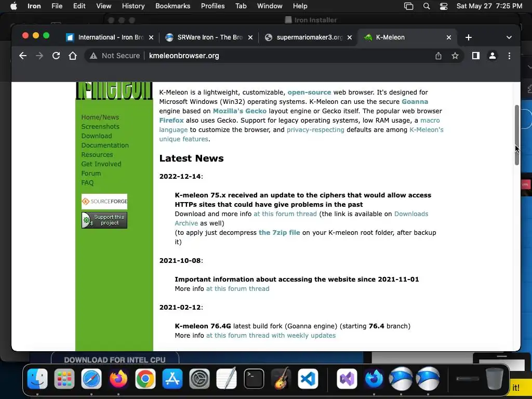The height and width of the screenshot is (399, 532).
Task: Open the profile avatar menu
Action: tap(493, 56)
